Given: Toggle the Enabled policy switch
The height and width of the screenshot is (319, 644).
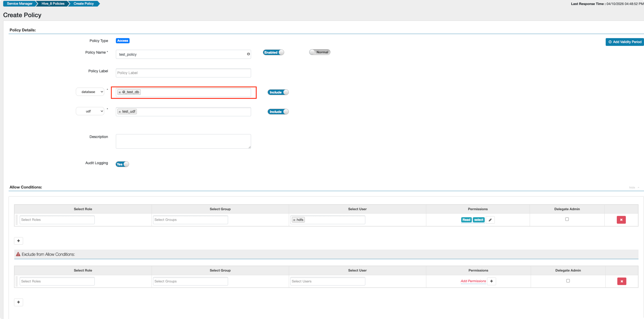Looking at the screenshot, I should pyautogui.click(x=273, y=52).
